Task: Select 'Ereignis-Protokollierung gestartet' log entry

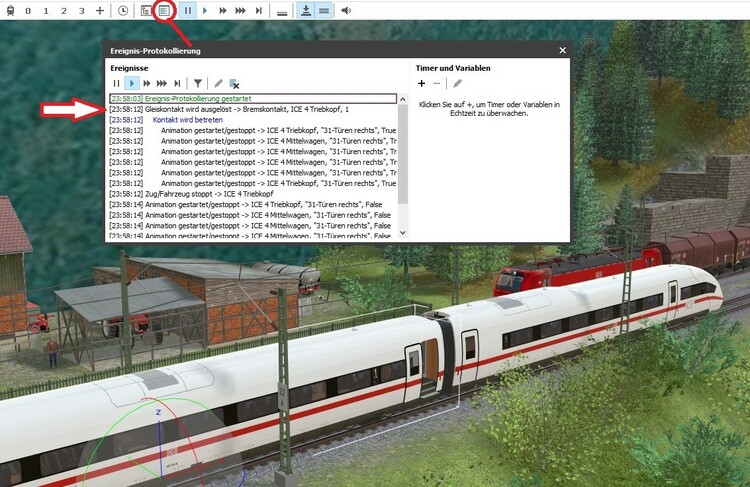Action: point(253,99)
